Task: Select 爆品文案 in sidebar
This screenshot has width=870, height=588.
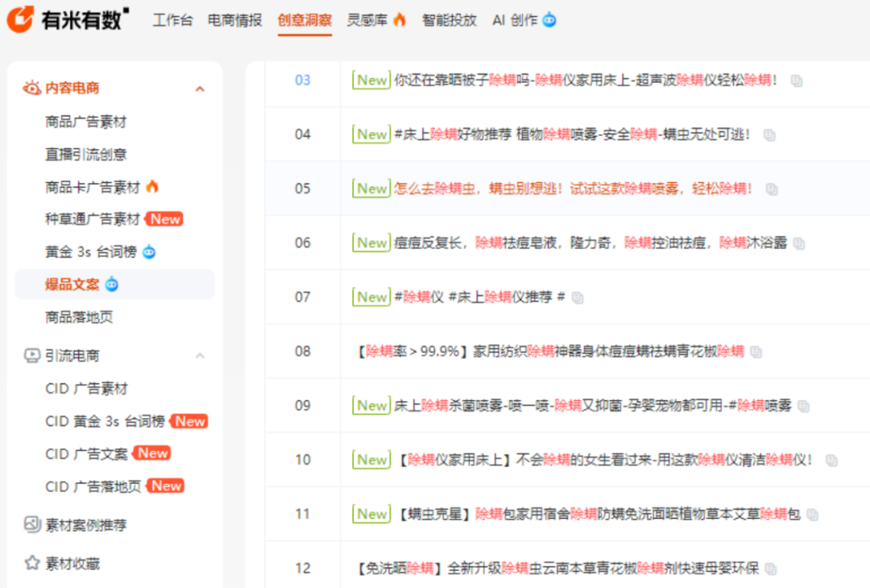Action: point(72,284)
